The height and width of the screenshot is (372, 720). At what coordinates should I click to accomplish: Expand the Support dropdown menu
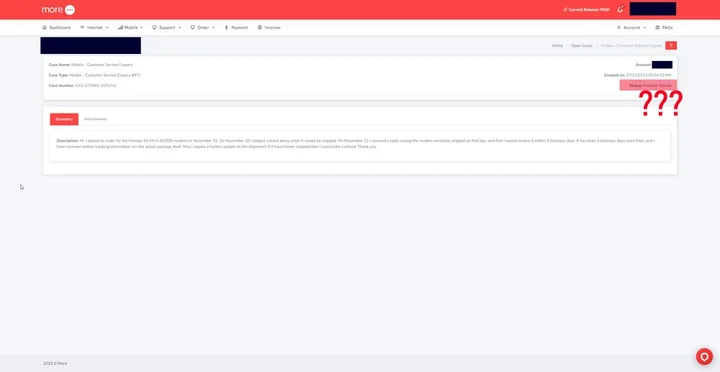(167, 28)
